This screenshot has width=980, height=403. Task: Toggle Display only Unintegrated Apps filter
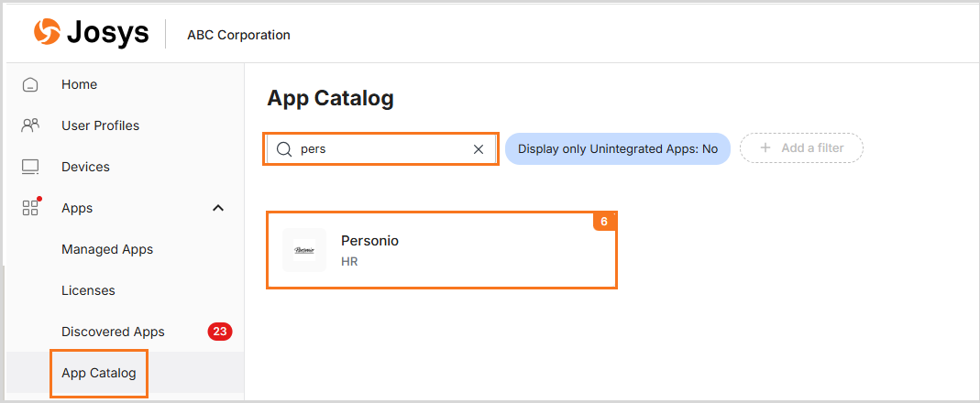(x=617, y=148)
